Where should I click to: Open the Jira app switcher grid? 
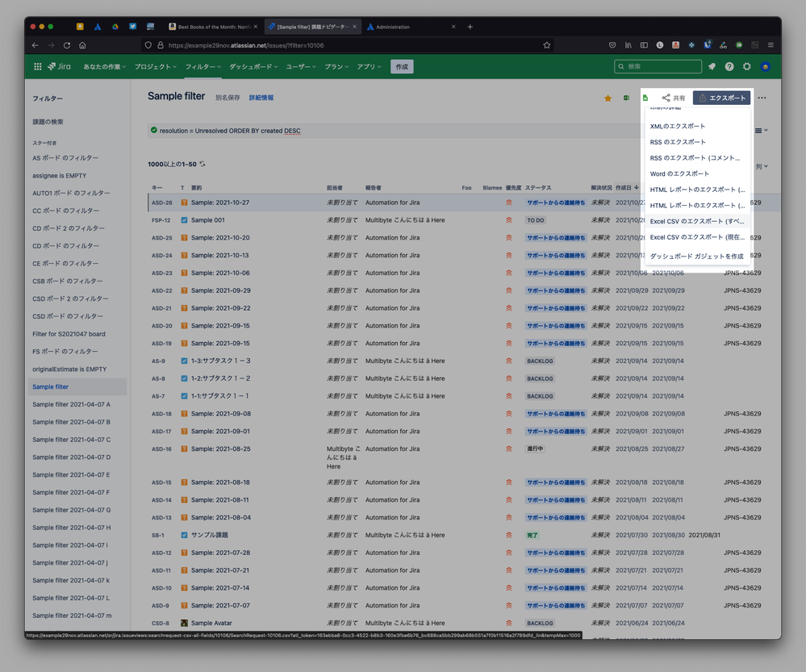(38, 66)
